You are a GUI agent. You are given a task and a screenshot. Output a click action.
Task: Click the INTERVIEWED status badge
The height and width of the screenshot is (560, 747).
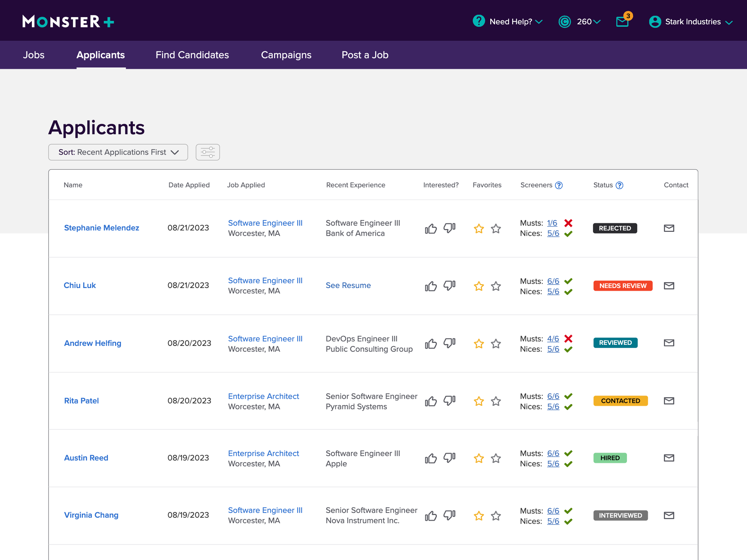[x=620, y=515]
